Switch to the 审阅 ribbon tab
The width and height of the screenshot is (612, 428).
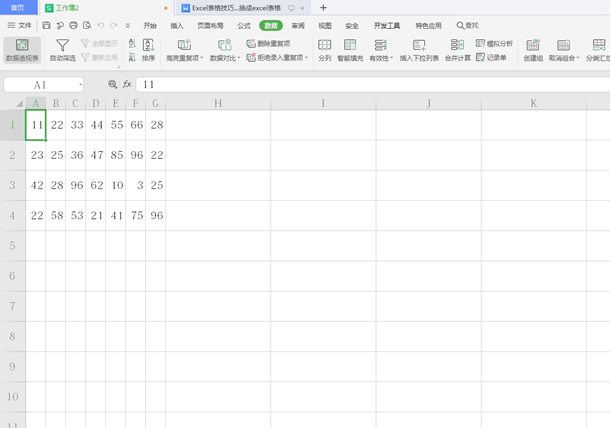pyautogui.click(x=298, y=26)
